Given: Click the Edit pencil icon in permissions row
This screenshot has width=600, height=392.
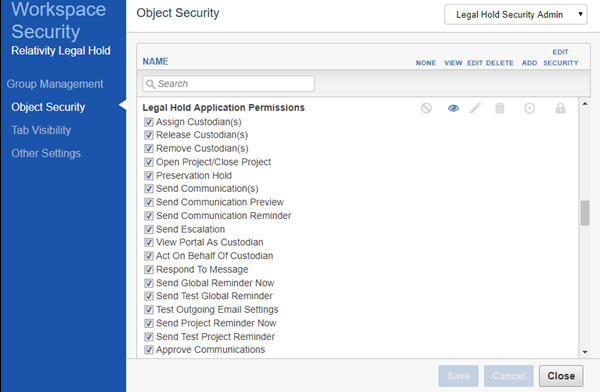Looking at the screenshot, I should coord(475,108).
